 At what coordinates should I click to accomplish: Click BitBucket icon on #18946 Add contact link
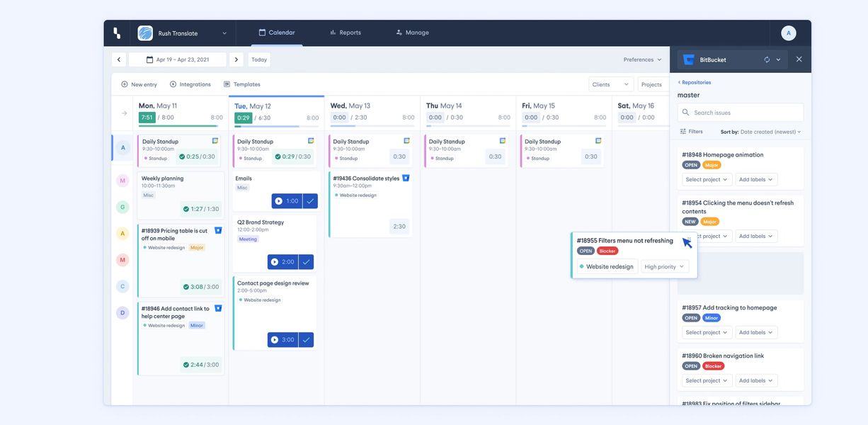click(218, 308)
